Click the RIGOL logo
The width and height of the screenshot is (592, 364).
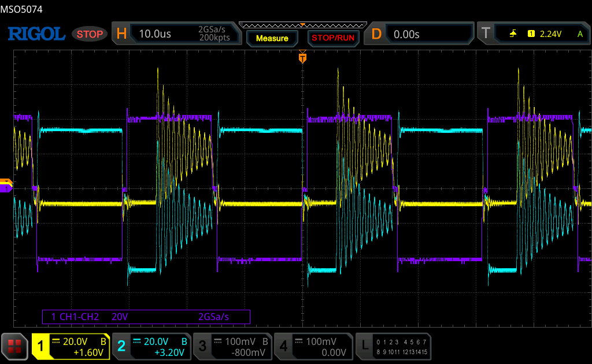(x=36, y=34)
